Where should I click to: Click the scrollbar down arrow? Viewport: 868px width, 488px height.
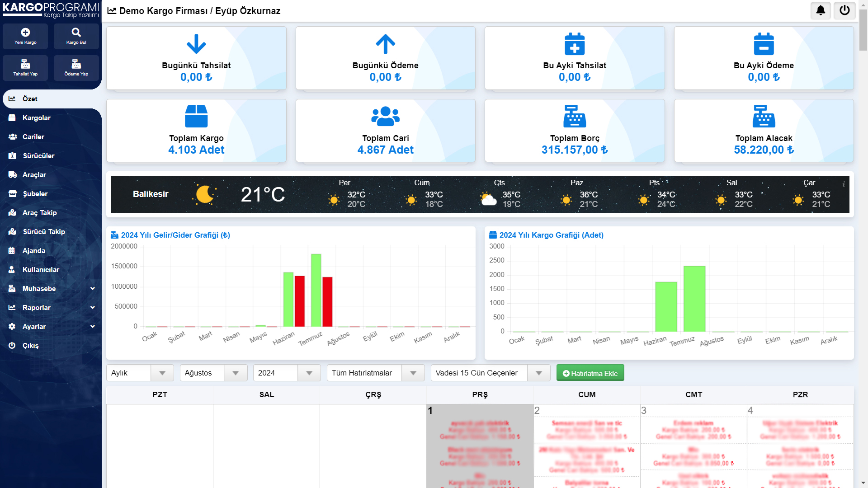tap(863, 483)
